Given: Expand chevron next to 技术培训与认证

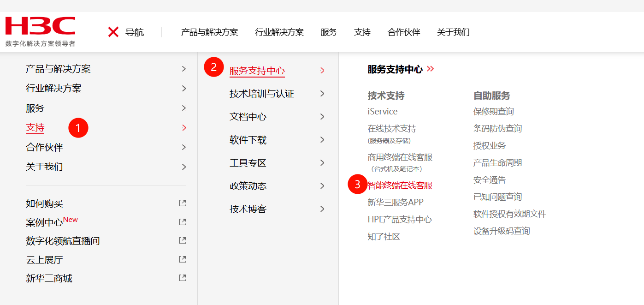Looking at the screenshot, I should (x=322, y=94).
